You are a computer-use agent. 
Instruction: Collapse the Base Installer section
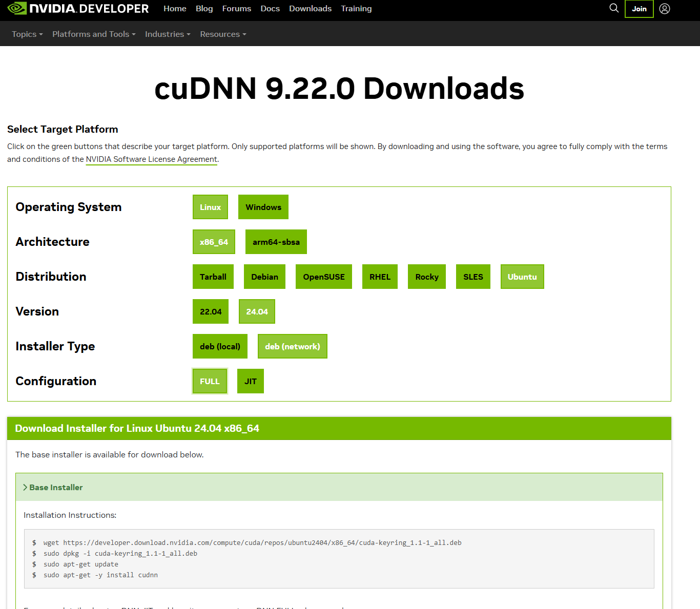point(339,487)
